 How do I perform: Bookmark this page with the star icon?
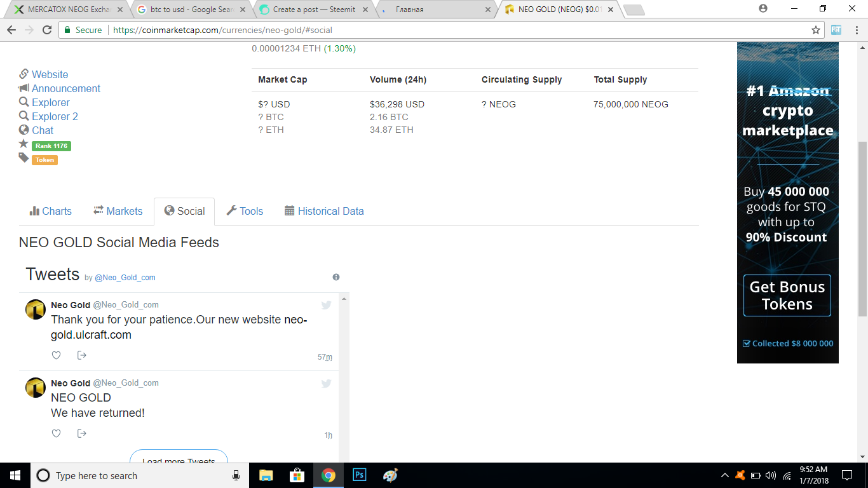click(816, 30)
